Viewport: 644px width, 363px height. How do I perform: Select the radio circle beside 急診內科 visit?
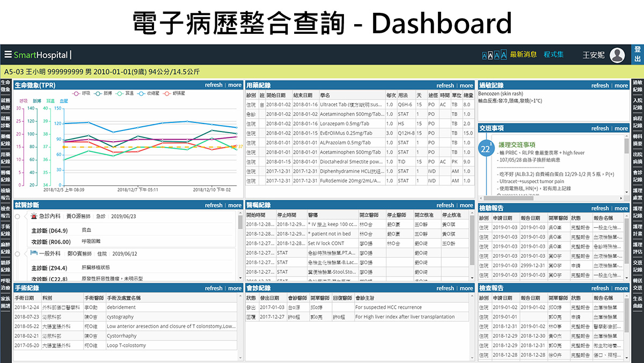(x=18, y=216)
